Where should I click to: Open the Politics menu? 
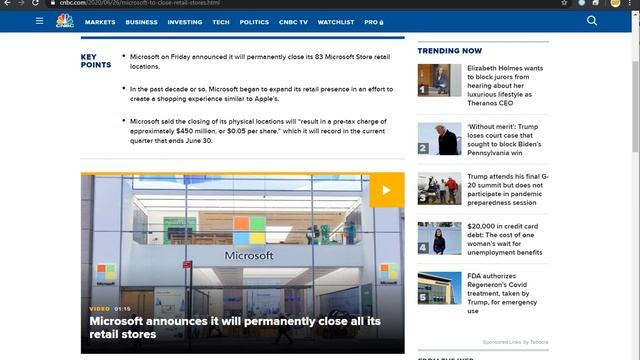(x=254, y=22)
